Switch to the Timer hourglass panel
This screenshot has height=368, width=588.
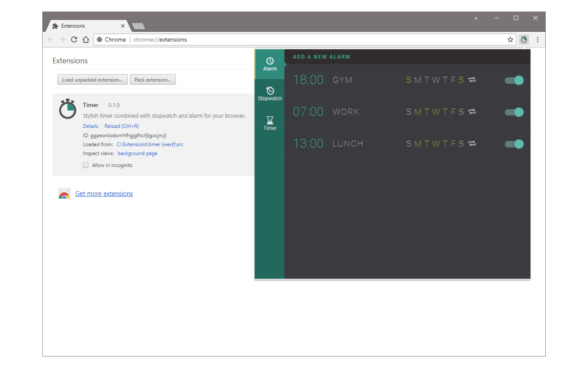click(x=270, y=123)
